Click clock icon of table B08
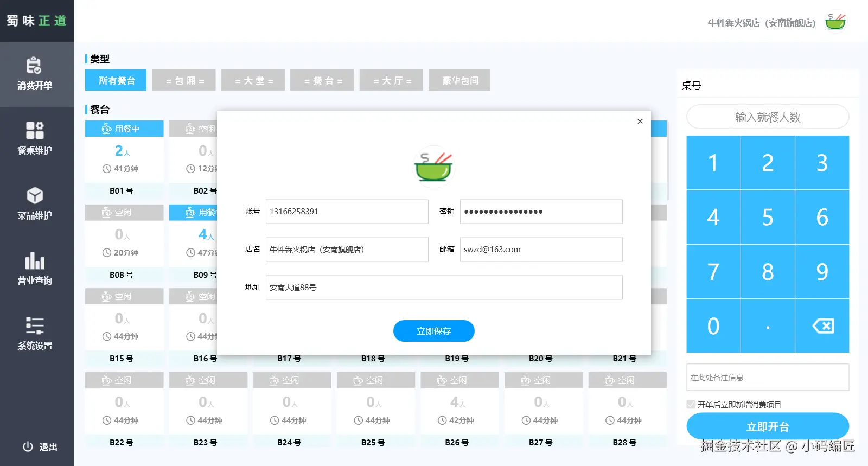Viewport: 868px width, 466px height. pyautogui.click(x=107, y=253)
